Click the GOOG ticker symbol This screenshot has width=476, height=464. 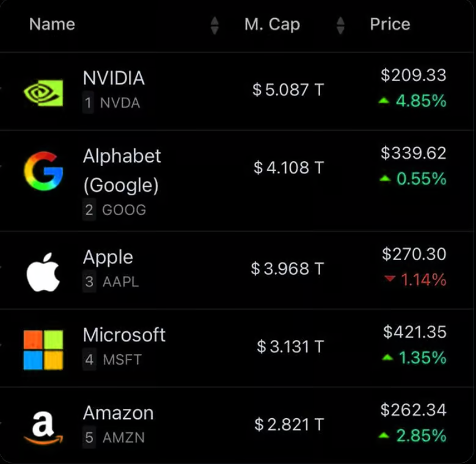point(123,210)
